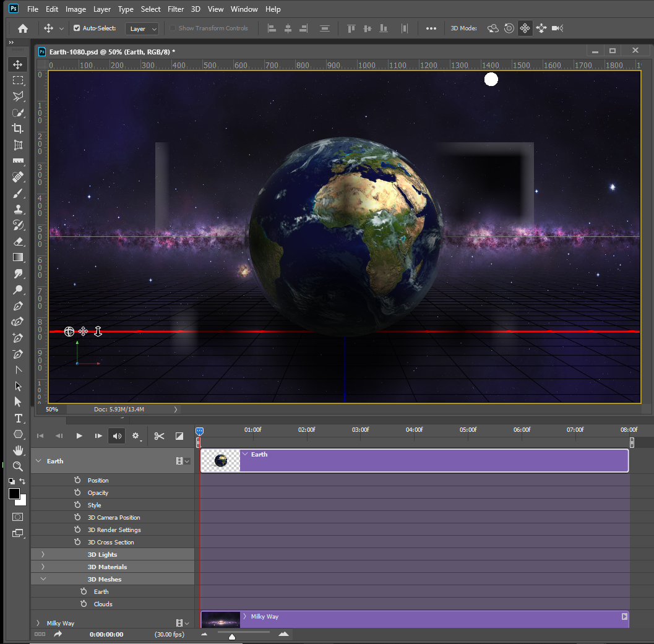Mute timeline audio with the speaker toggle
654x644 pixels.
(x=117, y=436)
